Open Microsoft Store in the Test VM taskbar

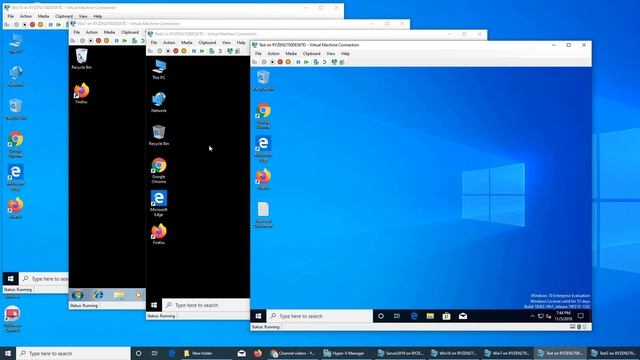[447, 316]
